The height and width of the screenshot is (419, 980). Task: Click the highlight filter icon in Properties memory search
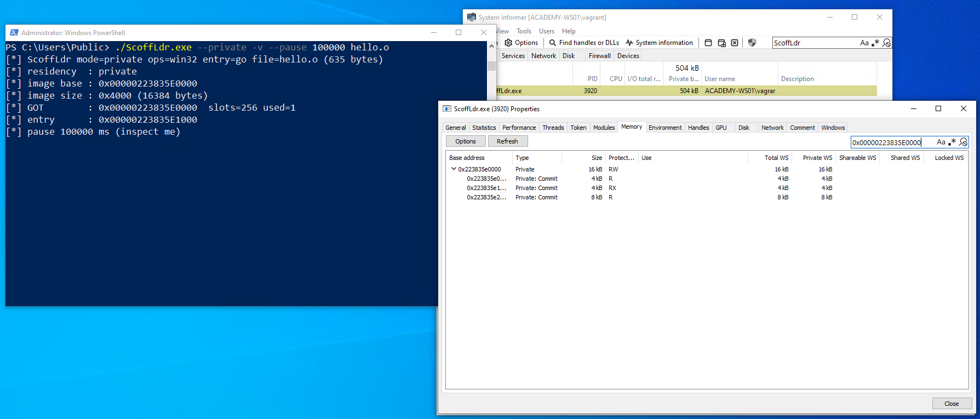[x=963, y=142]
